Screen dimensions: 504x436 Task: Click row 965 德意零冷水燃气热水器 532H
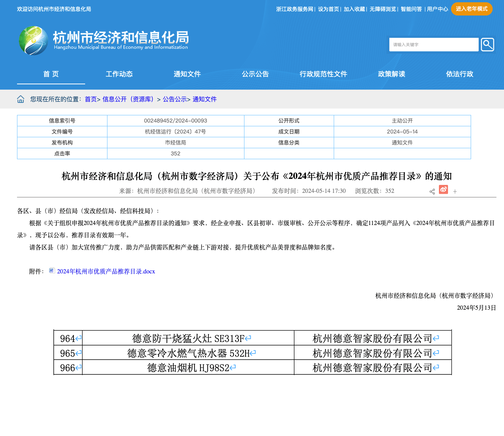tap(253, 353)
